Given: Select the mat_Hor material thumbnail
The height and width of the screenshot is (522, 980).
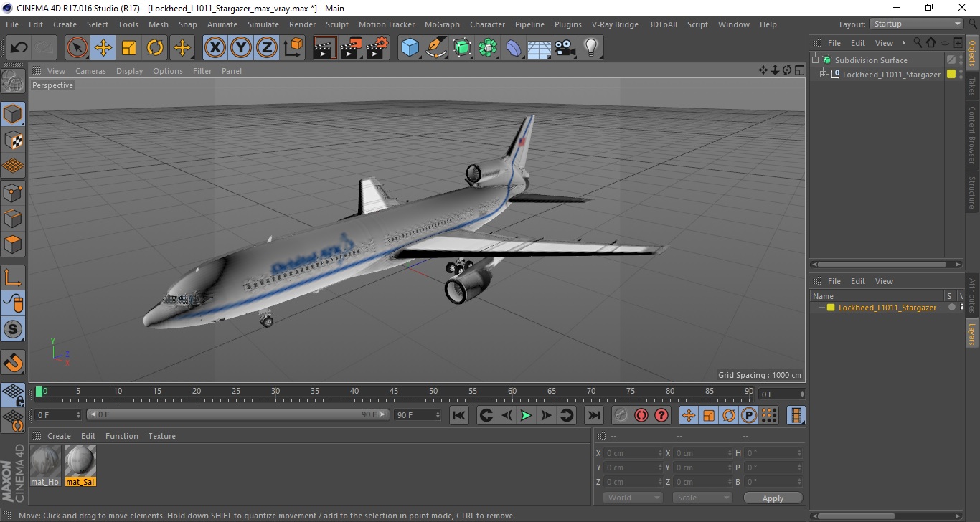Looking at the screenshot, I should (46, 465).
